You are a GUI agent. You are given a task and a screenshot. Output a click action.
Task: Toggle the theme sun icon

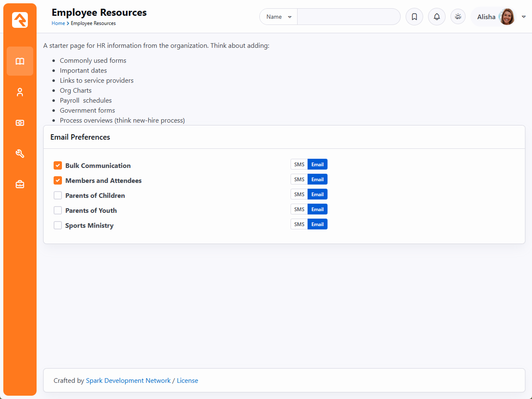(458, 17)
